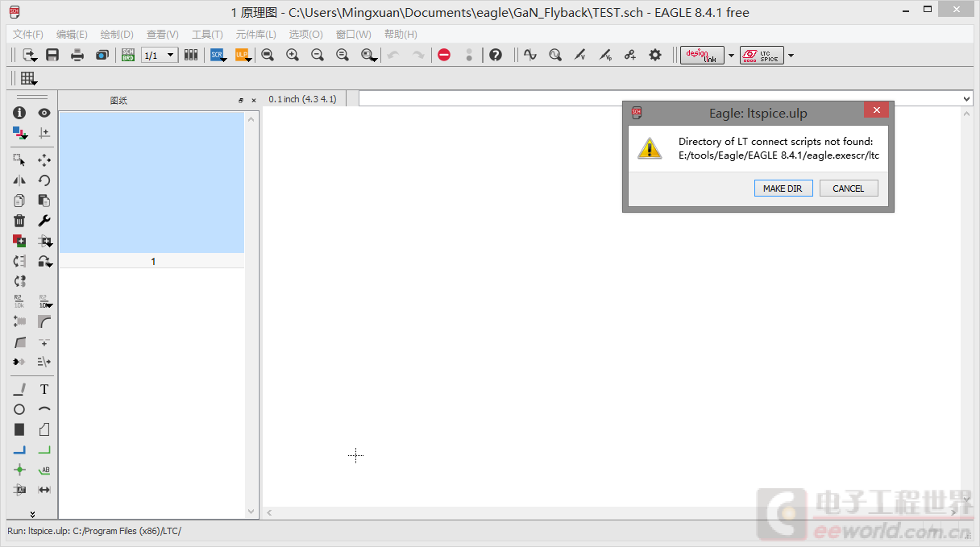Run a script with the SCR icon
The height and width of the screenshot is (547, 980).
[218, 55]
